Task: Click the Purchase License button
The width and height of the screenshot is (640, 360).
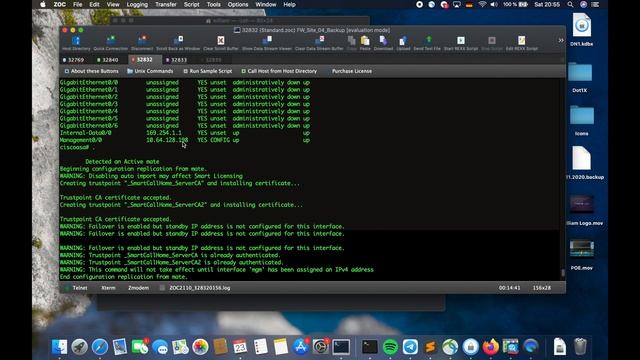Action: [x=352, y=71]
